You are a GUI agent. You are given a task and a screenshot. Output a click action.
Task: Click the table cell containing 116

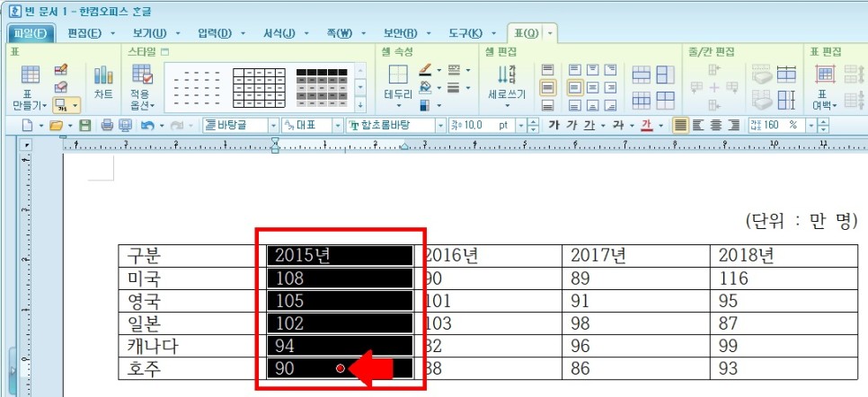[784, 278]
